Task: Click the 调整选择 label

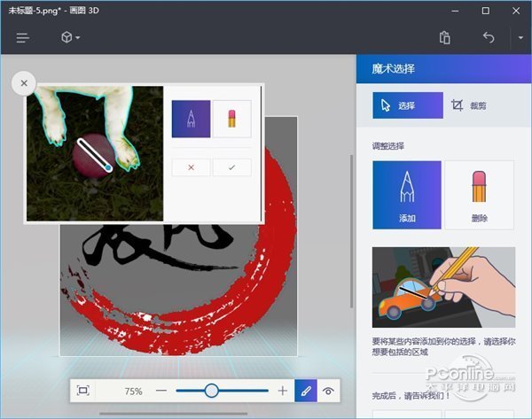Action: click(x=387, y=146)
